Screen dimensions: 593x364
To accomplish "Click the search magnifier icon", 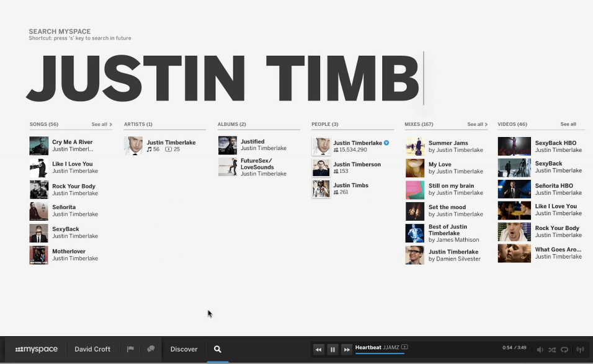I will tap(218, 349).
